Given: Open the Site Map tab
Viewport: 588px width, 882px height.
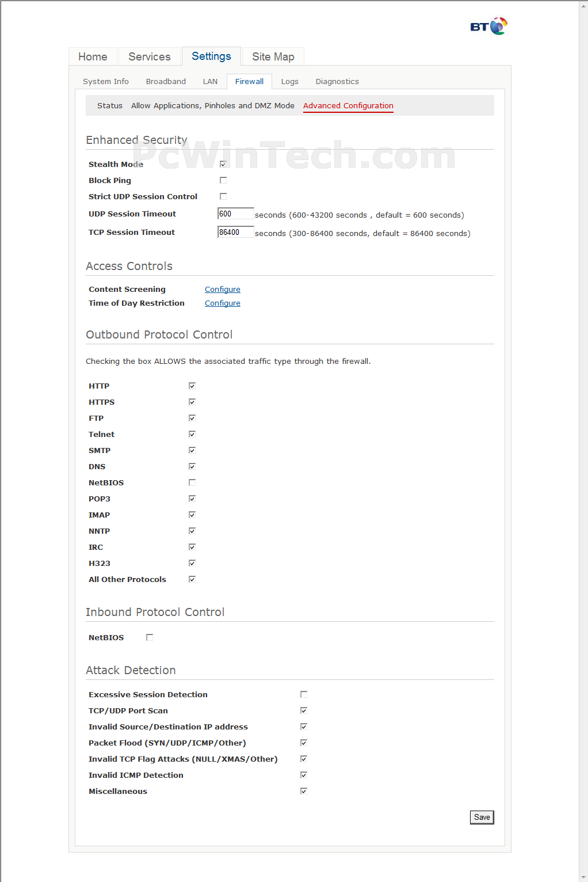Looking at the screenshot, I should (273, 56).
